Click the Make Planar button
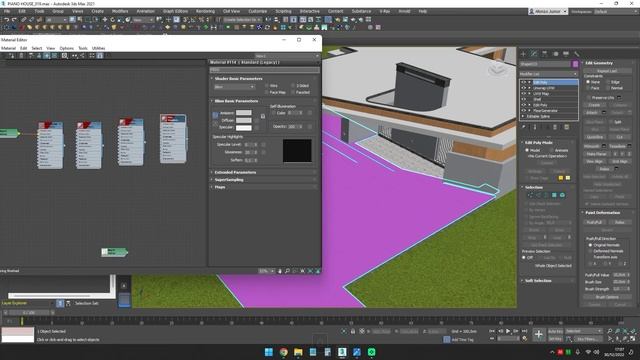640x360 pixels. 596,154
